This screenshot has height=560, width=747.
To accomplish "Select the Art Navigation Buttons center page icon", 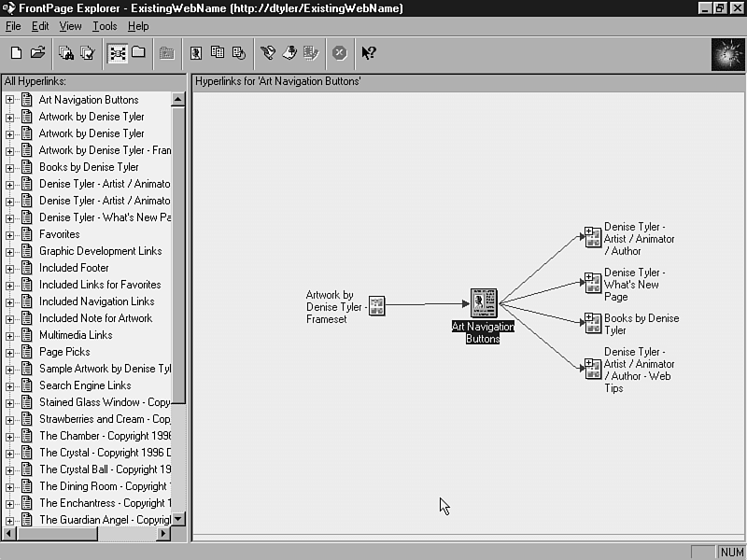I will [x=484, y=303].
